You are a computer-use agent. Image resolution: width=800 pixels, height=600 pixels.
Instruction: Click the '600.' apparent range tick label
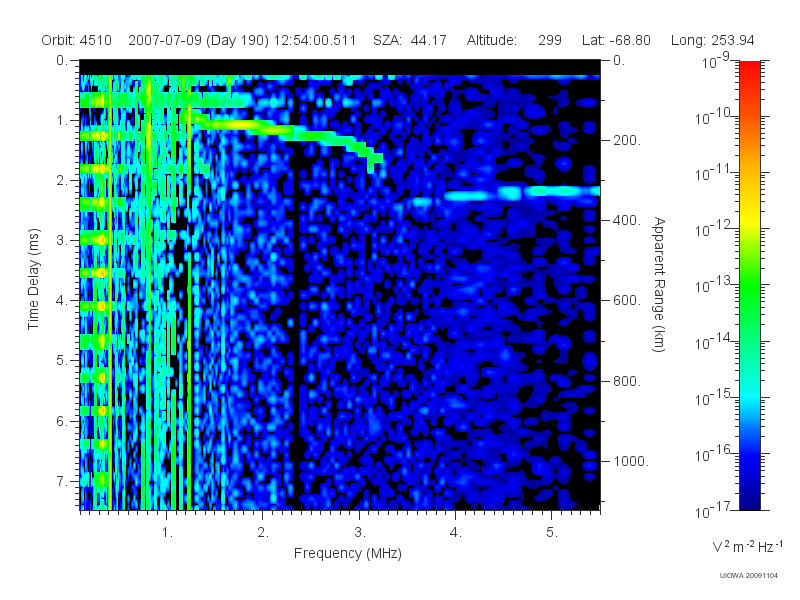[627, 301]
